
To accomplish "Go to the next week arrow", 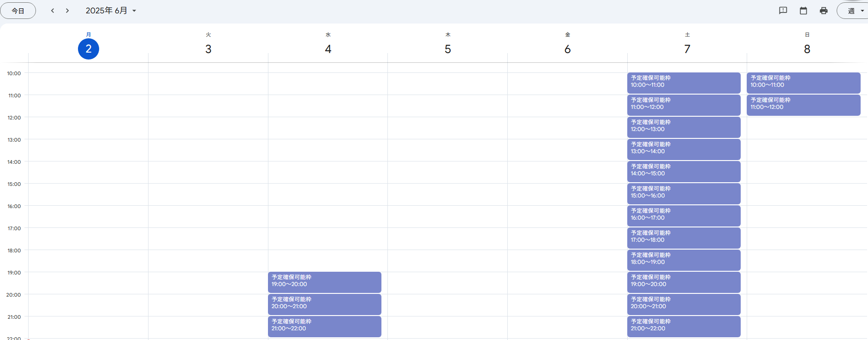I will pyautogui.click(x=67, y=11).
